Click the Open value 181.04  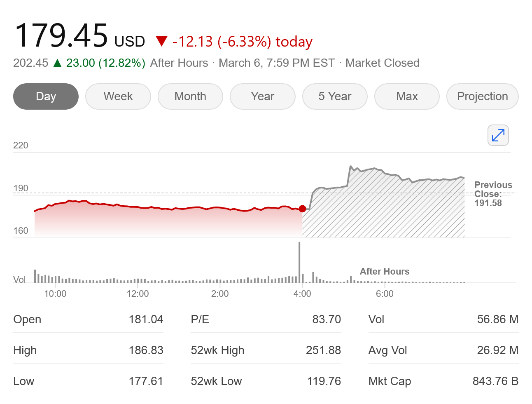pos(146,319)
